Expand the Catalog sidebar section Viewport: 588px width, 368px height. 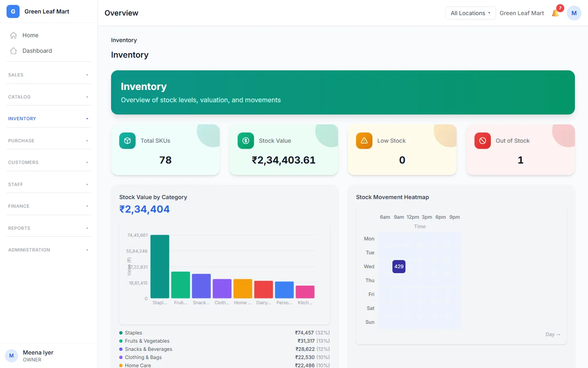(49, 97)
